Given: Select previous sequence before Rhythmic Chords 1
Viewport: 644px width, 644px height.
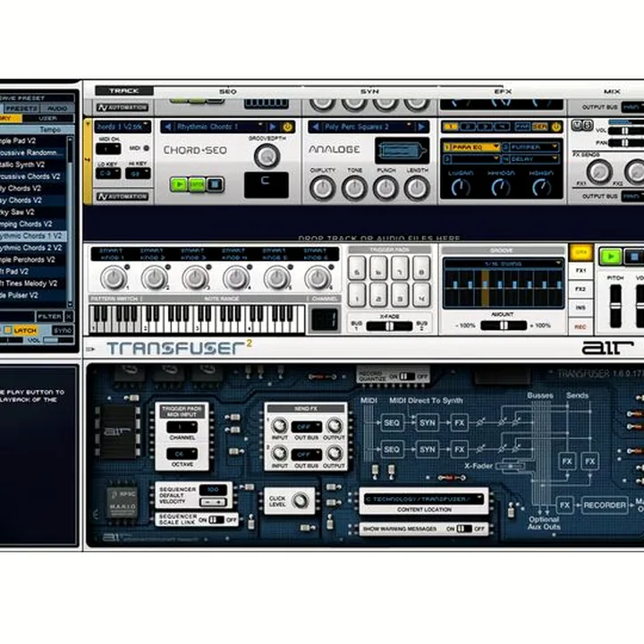Looking at the screenshot, I should point(167,127).
